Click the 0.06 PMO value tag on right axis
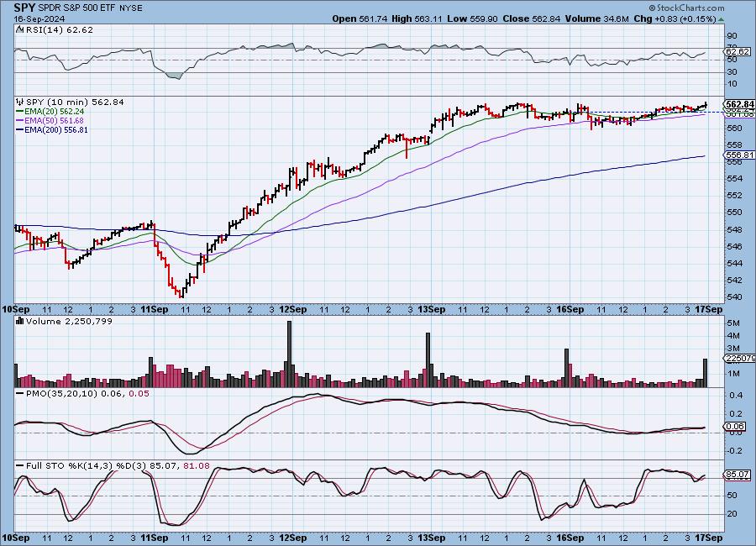Image resolution: width=756 pixels, height=546 pixels. (x=735, y=427)
